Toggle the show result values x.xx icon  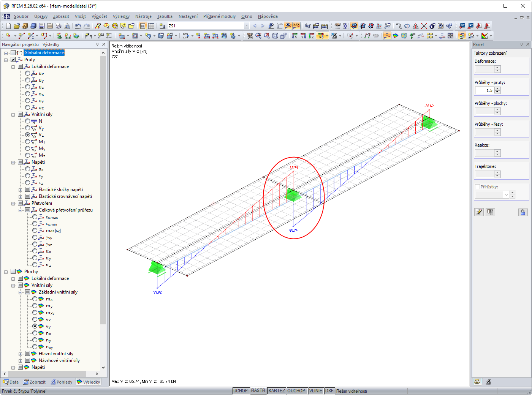click(x=296, y=26)
